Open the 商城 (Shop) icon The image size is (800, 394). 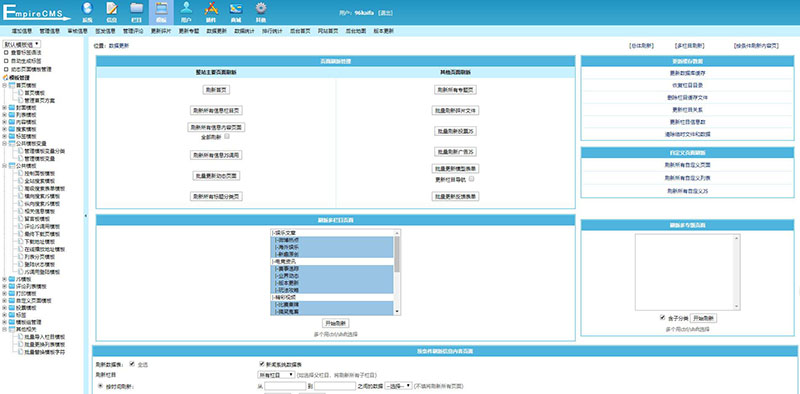click(235, 12)
